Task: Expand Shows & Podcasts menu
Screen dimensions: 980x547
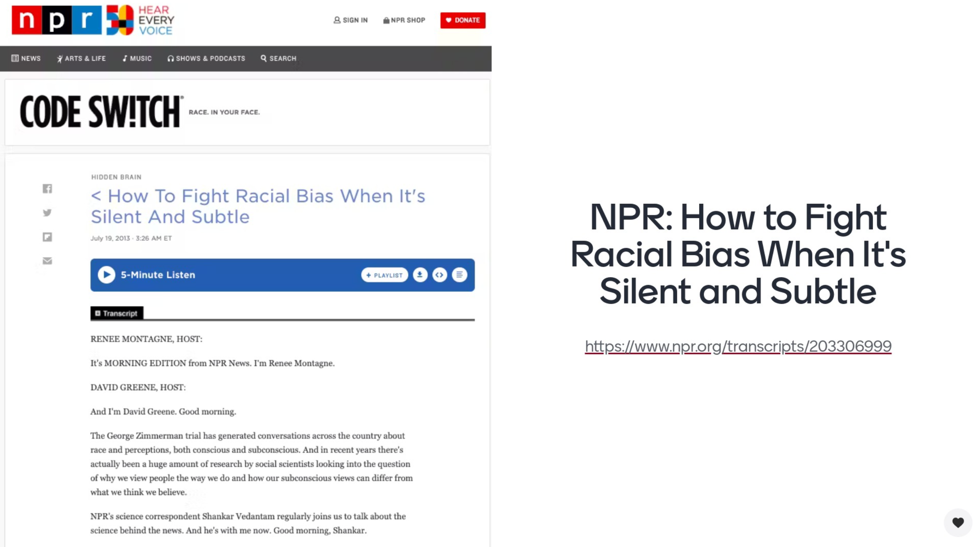Action: 206,59
